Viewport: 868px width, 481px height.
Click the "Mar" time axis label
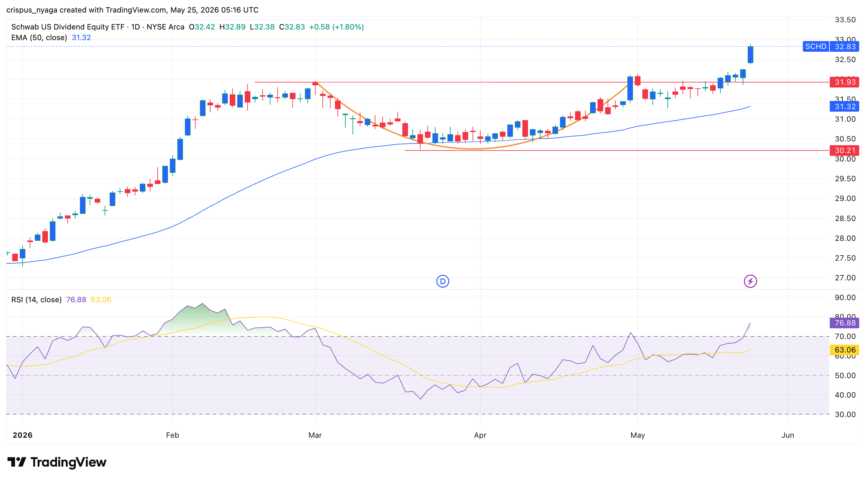(315, 435)
